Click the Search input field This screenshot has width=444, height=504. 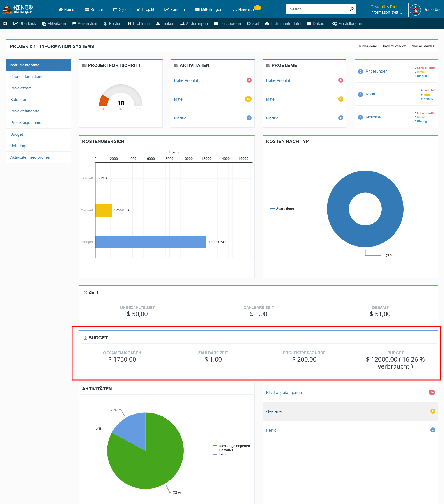[318, 9]
